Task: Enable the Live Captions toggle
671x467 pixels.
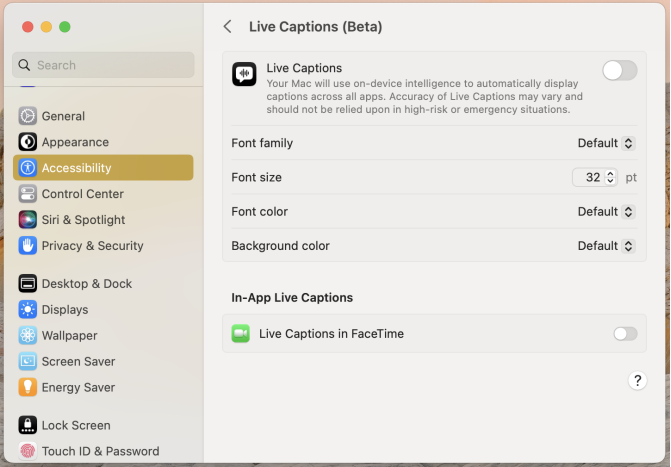Action: (619, 70)
